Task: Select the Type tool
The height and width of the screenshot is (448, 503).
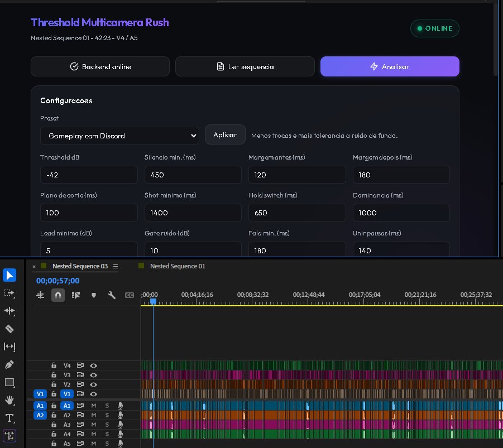Action: click(9, 418)
